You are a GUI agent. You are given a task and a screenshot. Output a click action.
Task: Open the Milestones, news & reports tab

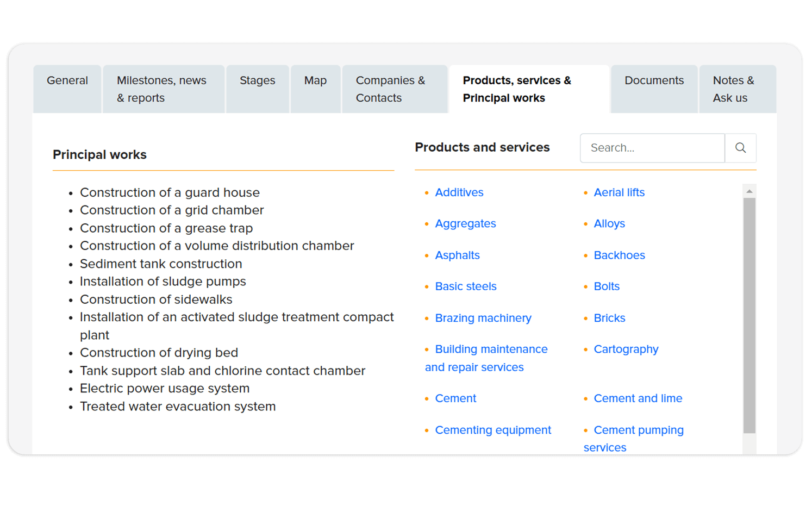click(161, 89)
